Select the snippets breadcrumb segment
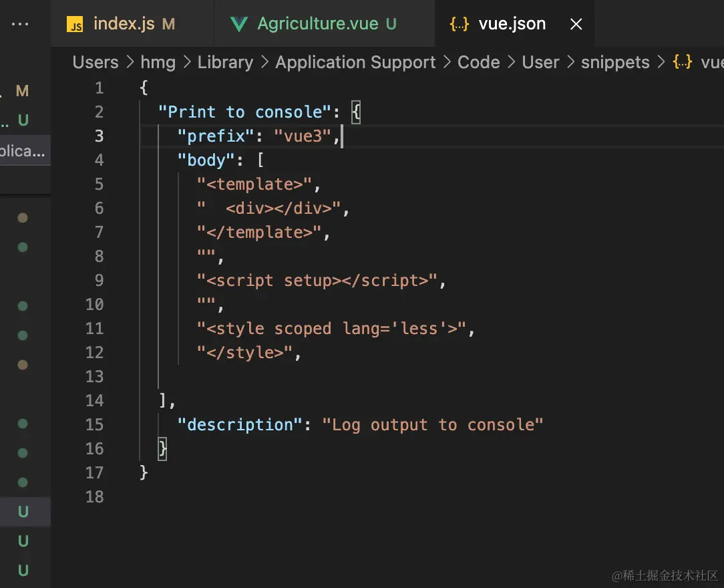 [x=615, y=62]
